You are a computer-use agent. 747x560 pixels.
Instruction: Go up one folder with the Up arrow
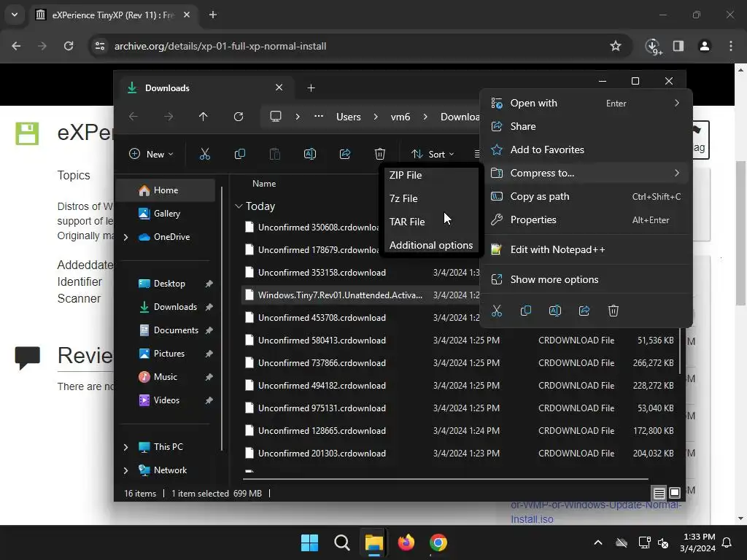click(x=204, y=117)
